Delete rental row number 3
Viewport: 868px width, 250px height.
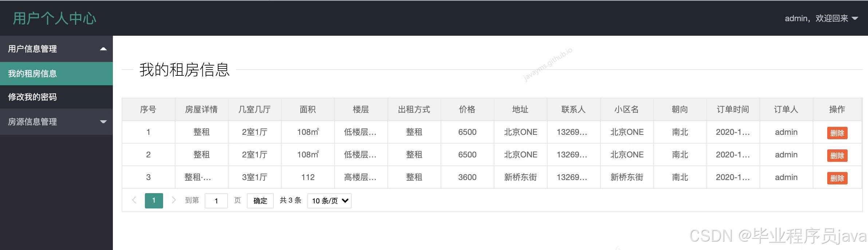pos(837,178)
